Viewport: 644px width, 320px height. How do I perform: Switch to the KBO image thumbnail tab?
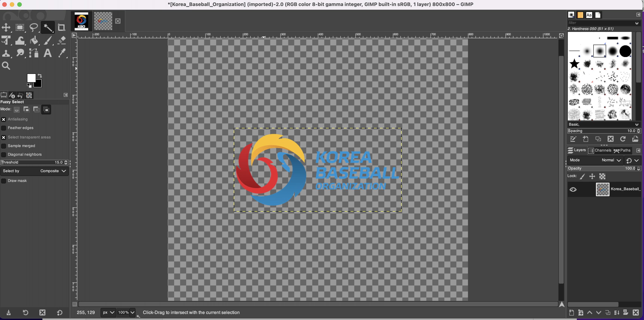(81, 21)
